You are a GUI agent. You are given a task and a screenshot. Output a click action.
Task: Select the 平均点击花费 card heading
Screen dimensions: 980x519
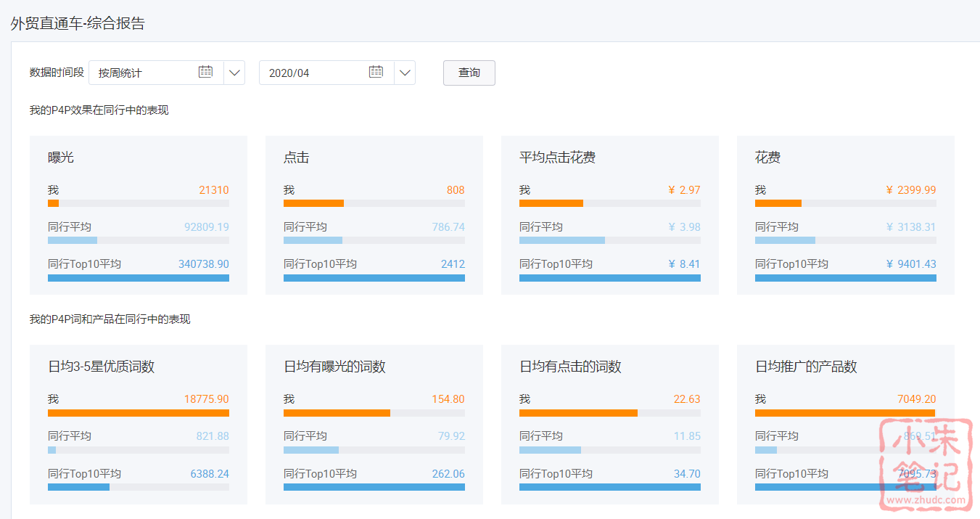point(557,158)
